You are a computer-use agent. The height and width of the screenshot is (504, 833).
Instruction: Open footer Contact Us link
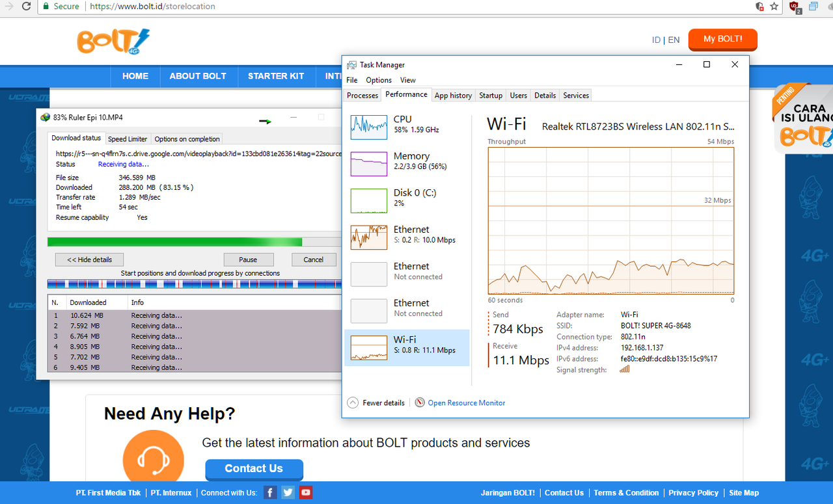pyautogui.click(x=564, y=493)
